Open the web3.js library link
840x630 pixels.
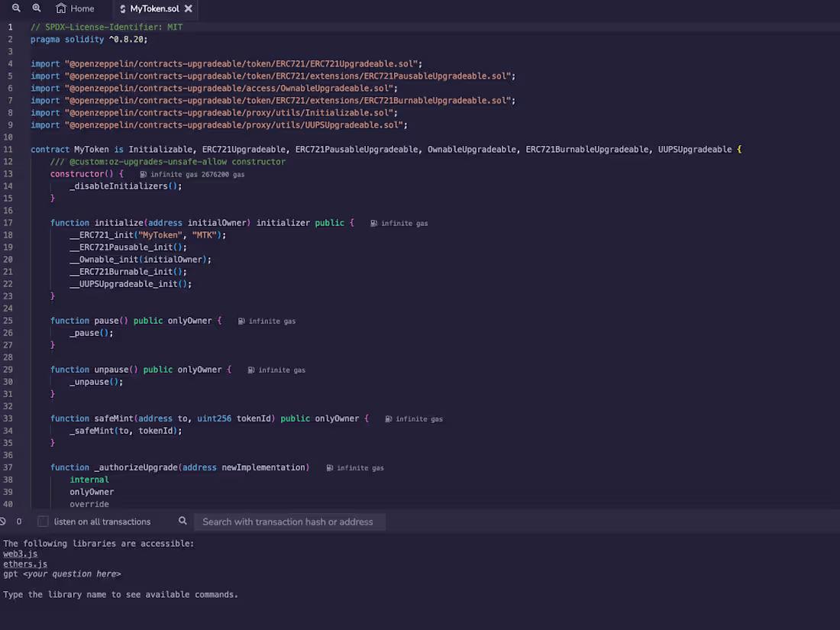20,553
